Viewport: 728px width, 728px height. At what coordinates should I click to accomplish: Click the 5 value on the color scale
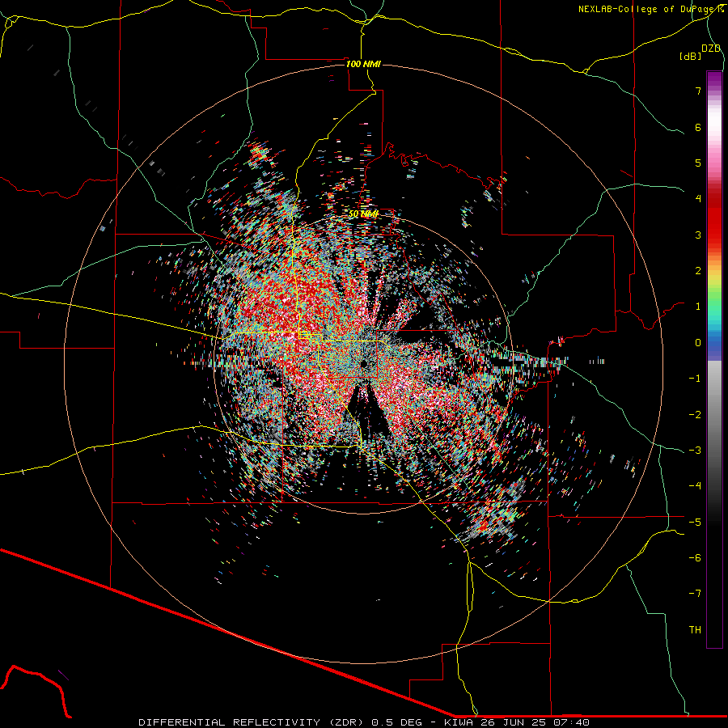click(x=698, y=163)
